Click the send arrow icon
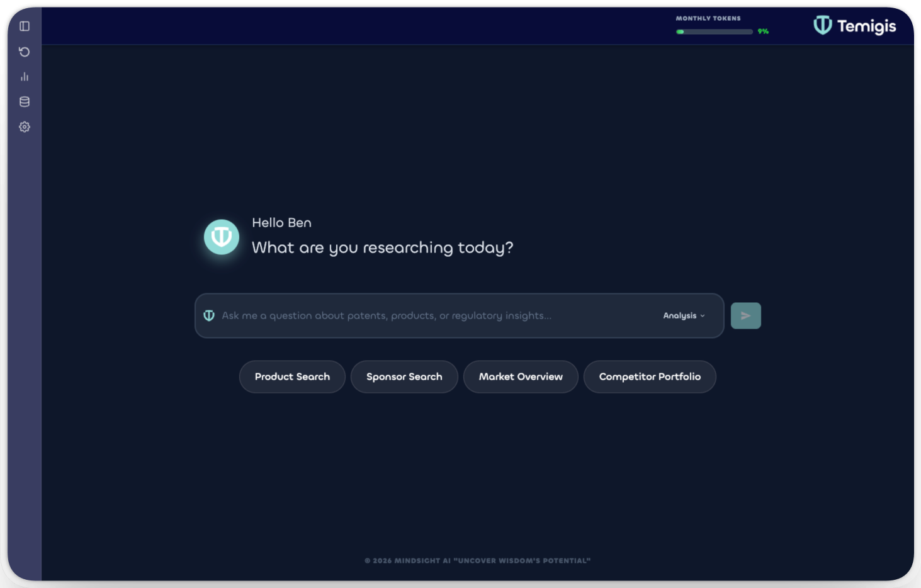Screen dimensions: 921x588 coord(745,315)
